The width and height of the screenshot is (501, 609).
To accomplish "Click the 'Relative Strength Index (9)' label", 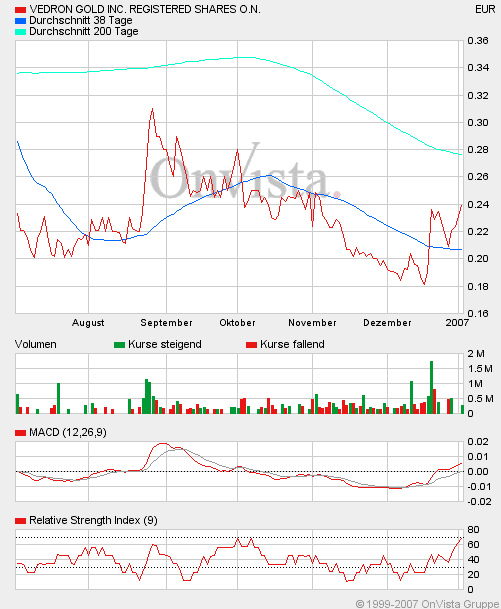I will (x=93, y=520).
